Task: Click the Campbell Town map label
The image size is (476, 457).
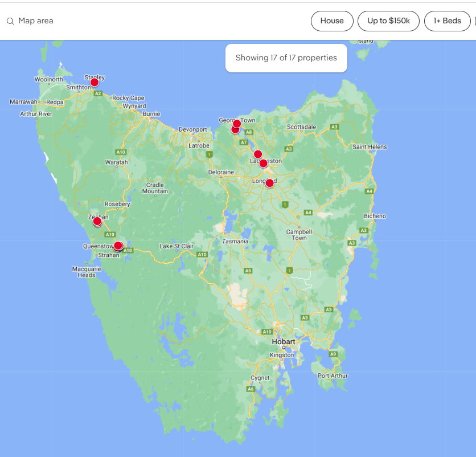Action: coord(299,235)
